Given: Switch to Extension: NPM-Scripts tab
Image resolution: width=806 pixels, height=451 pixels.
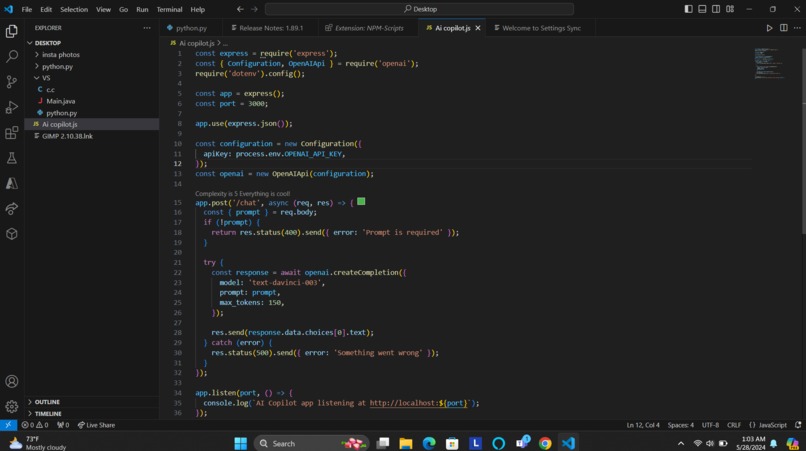Looking at the screenshot, I should point(368,28).
